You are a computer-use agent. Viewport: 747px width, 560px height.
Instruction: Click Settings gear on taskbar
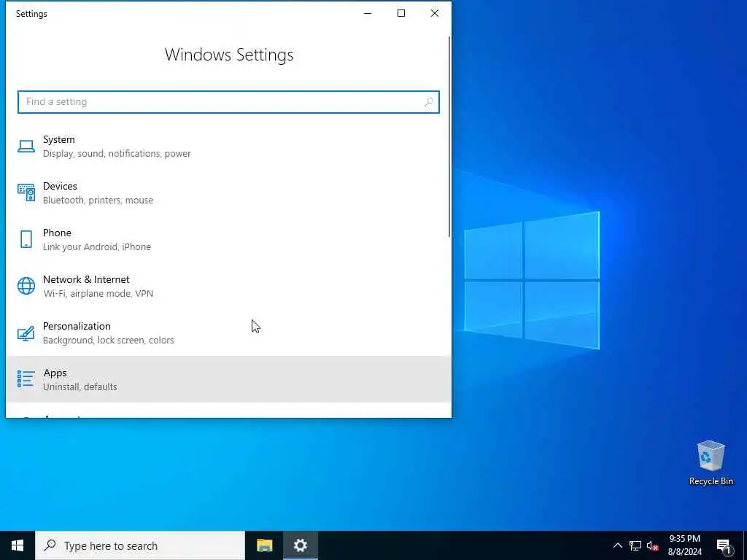(300, 545)
